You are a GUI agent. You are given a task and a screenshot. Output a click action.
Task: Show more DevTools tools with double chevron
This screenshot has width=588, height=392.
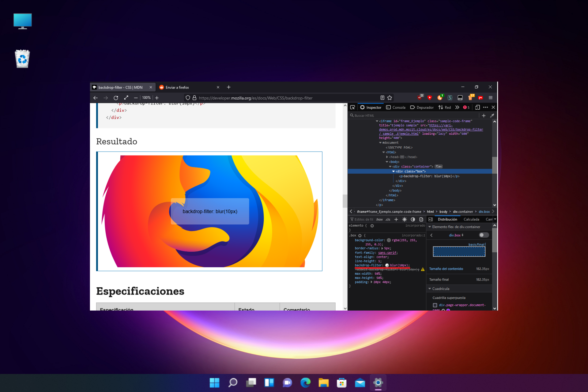[457, 107]
